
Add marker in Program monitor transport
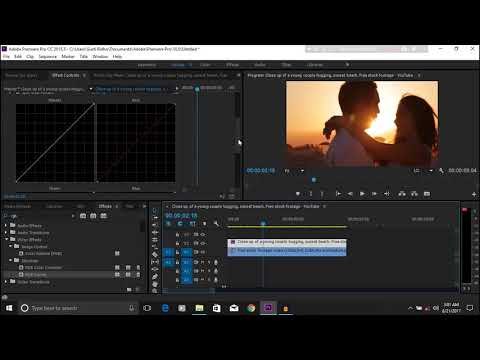(298, 194)
